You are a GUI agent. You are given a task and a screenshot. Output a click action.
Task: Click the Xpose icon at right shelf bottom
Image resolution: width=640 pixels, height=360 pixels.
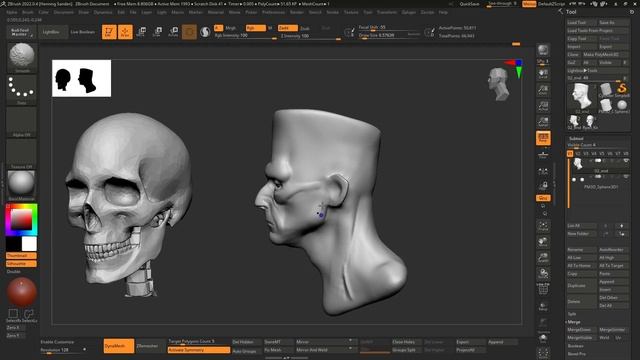[543, 353]
